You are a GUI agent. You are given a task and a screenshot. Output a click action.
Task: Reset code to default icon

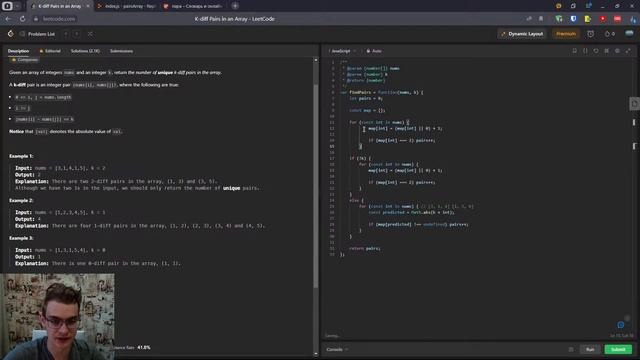coord(596,51)
